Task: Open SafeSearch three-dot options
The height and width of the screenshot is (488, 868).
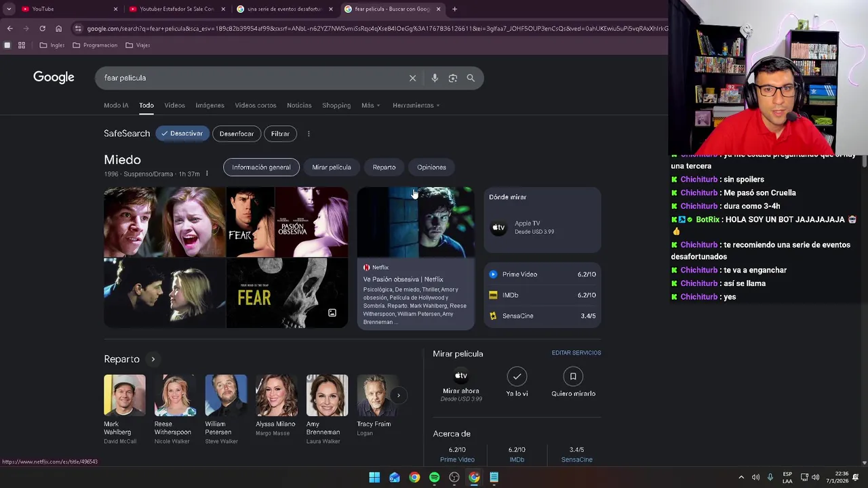Action: click(309, 134)
